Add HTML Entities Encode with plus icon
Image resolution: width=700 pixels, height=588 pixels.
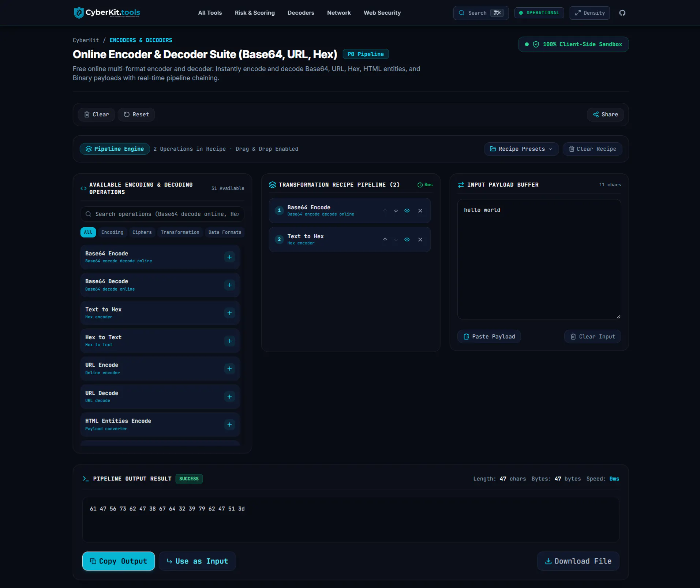(x=229, y=424)
